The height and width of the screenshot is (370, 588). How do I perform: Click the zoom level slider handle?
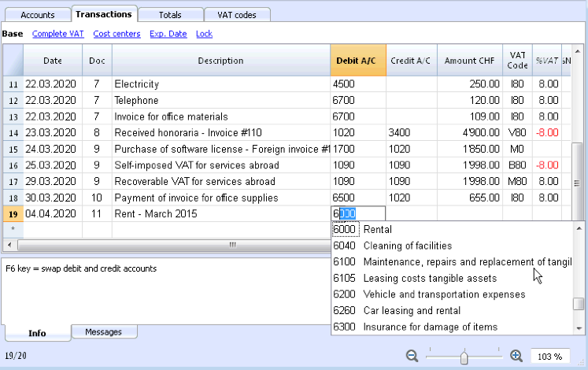[464, 357]
